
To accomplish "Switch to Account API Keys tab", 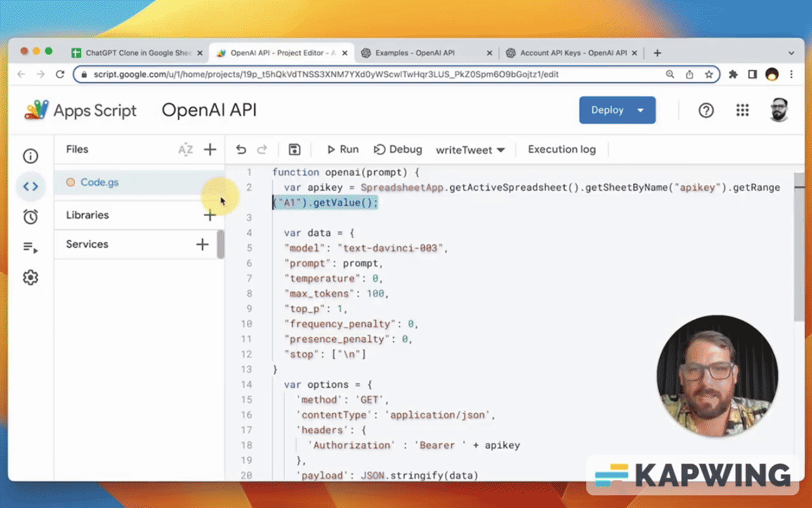I will (571, 53).
